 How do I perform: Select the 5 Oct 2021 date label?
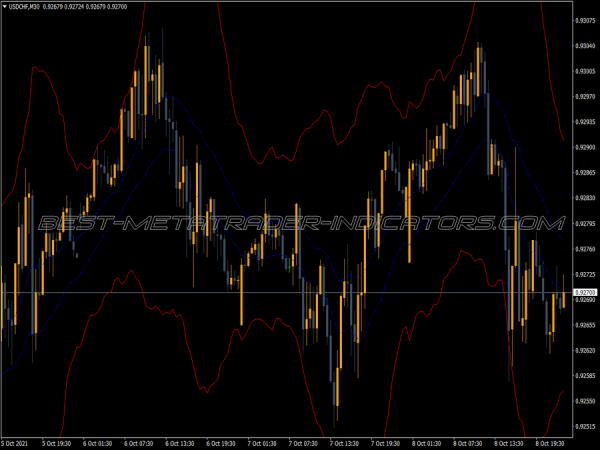[17, 442]
